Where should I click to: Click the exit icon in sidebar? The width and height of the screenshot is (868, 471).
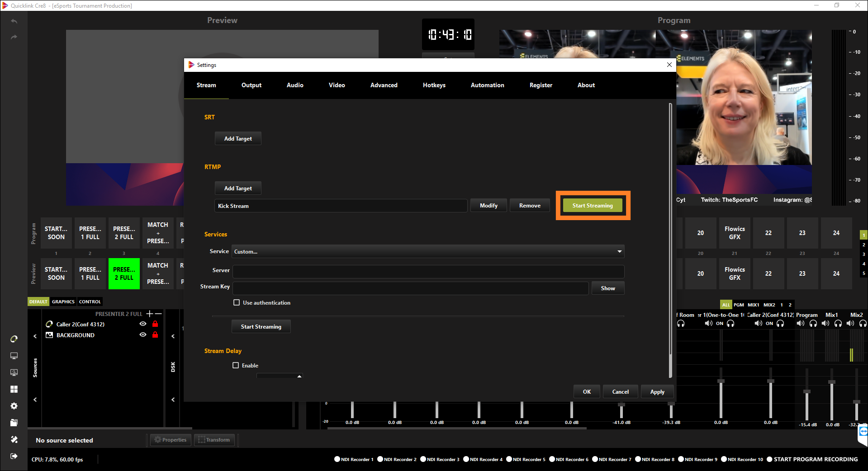[x=14, y=456]
